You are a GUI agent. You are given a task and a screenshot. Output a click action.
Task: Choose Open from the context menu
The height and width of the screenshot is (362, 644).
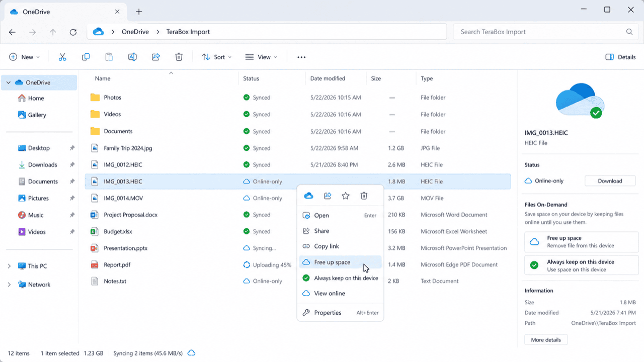point(340,215)
